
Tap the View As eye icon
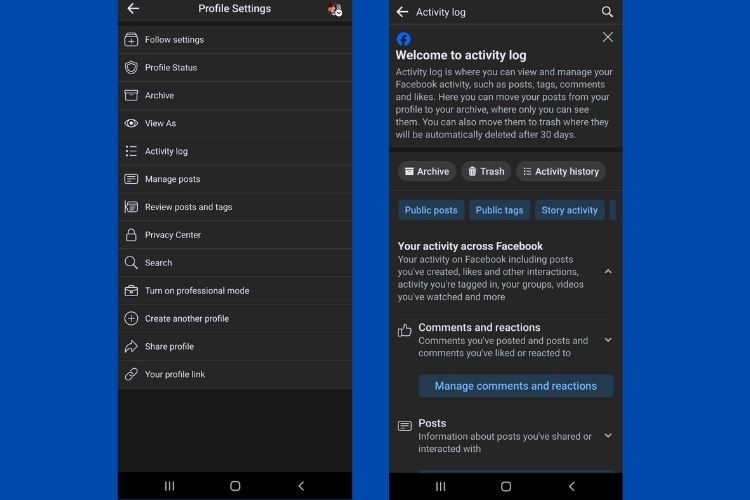tap(131, 123)
